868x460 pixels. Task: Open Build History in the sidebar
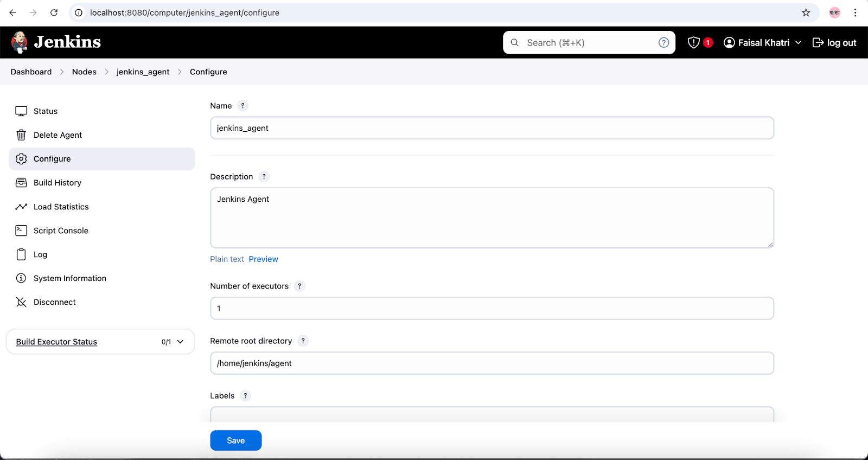[101, 183]
